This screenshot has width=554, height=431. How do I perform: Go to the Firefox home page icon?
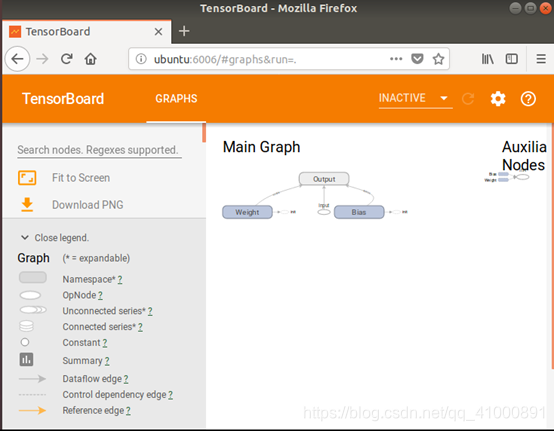pyautogui.click(x=90, y=59)
